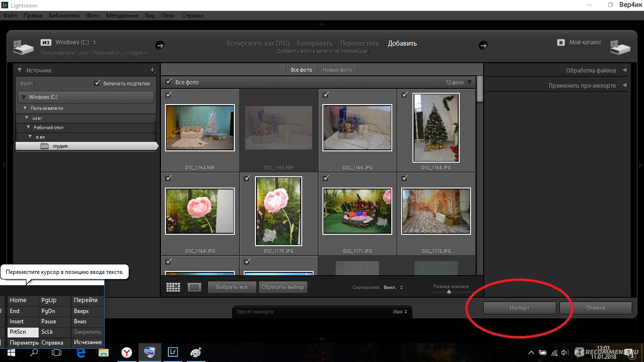Click the round arrow button after the source path
644x362 pixels.
click(160, 45)
